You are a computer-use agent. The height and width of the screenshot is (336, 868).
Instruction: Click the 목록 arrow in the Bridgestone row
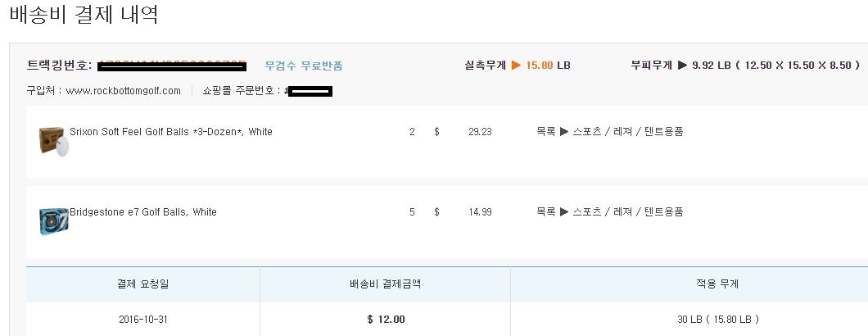(x=563, y=211)
